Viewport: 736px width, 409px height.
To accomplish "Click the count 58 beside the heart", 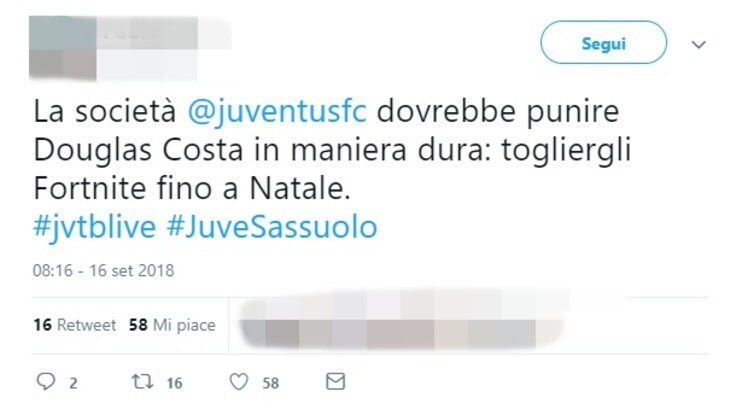I will tap(270, 384).
